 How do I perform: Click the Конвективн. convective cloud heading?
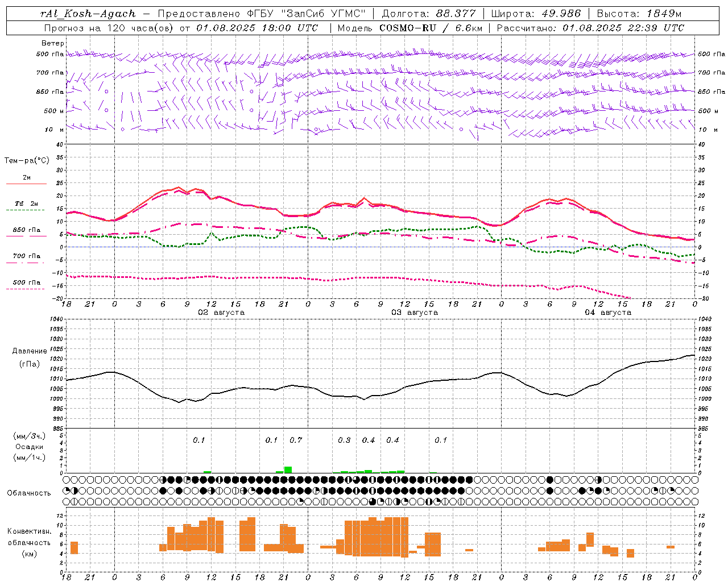click(x=29, y=531)
